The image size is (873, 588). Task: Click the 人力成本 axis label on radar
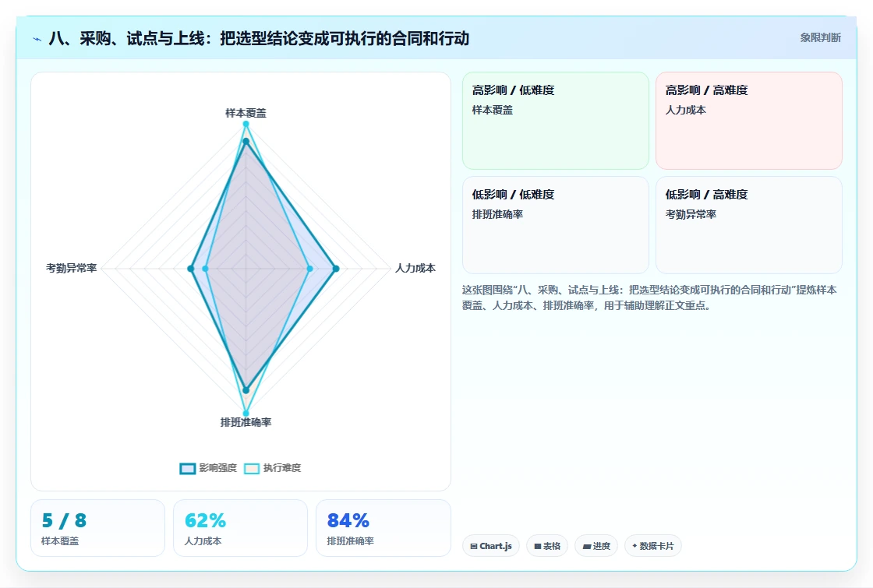coord(415,268)
